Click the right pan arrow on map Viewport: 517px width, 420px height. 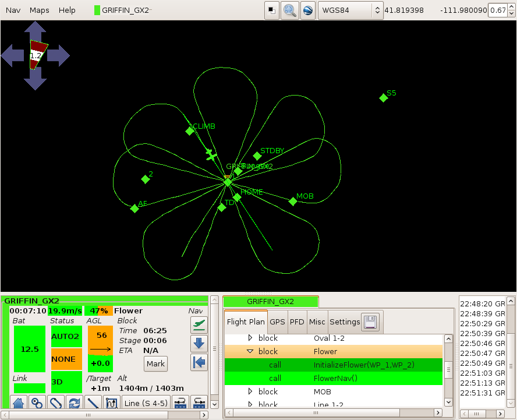tap(58, 55)
